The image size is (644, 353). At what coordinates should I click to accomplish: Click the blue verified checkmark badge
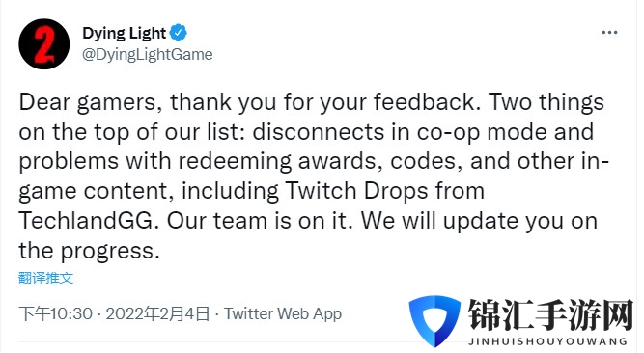(179, 33)
